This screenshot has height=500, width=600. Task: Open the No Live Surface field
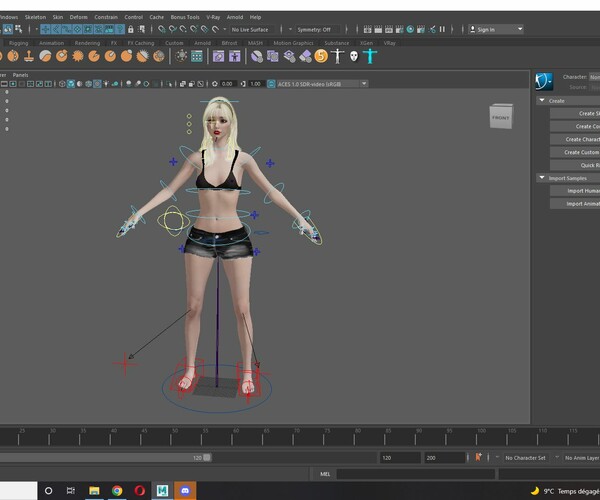[x=252, y=29]
